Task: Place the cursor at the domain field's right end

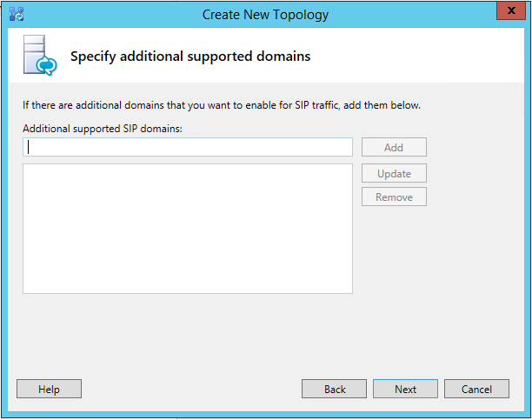Action: (349, 147)
